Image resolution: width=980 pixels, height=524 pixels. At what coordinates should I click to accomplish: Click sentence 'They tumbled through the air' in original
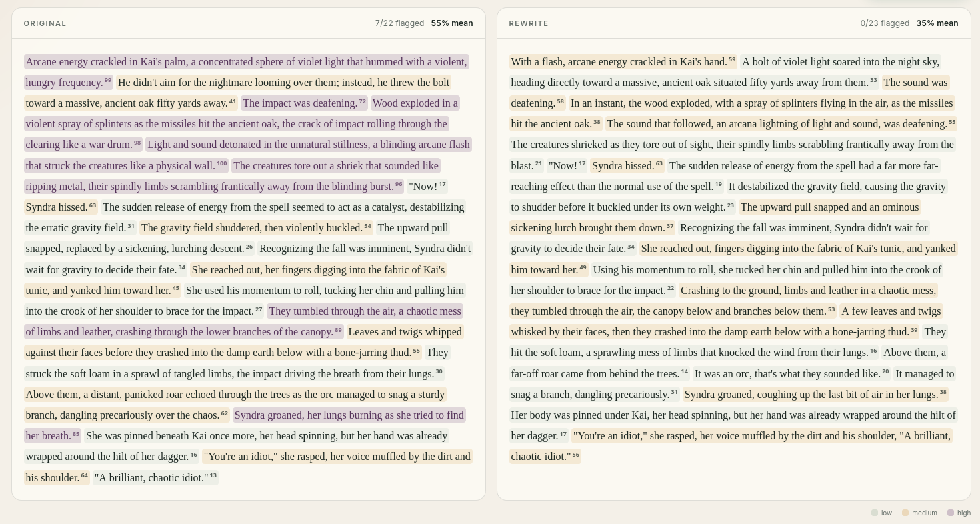(x=245, y=321)
